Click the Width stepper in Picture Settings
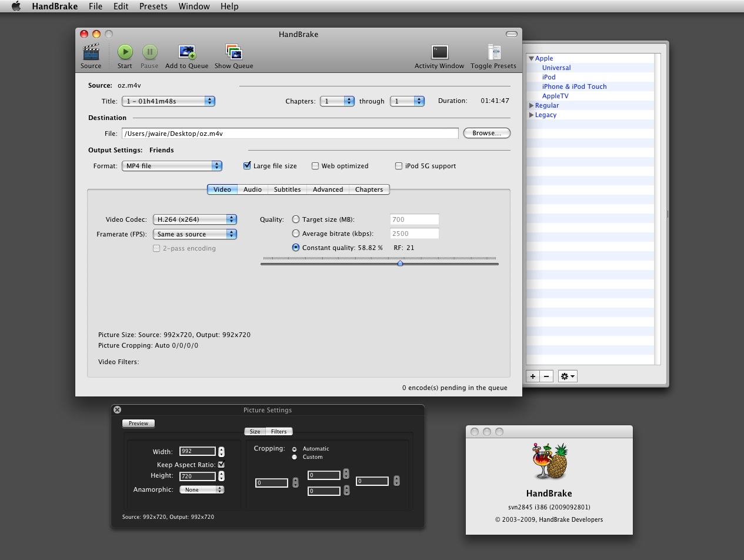Viewport: 744px width, 560px height. click(x=221, y=452)
